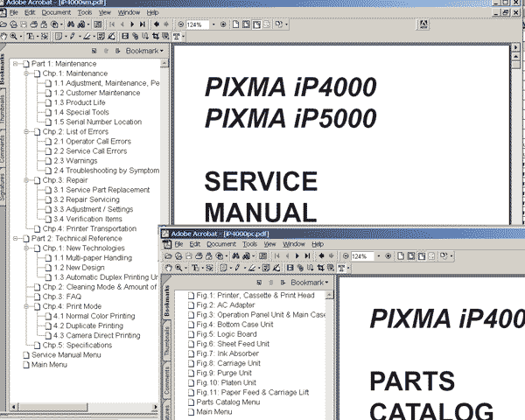Click scroll-right arrow in iP4000sm bookmarks panel

pyautogui.click(x=155, y=407)
